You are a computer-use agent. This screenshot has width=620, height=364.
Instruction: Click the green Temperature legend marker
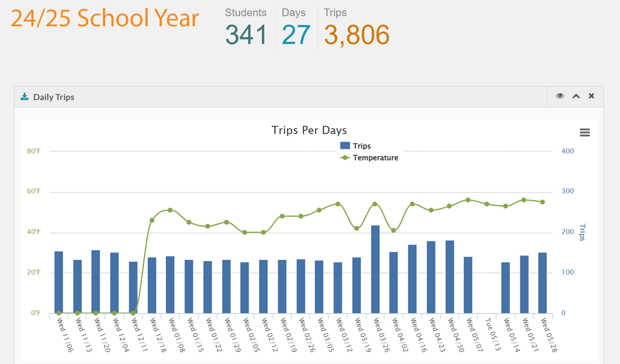coord(345,158)
